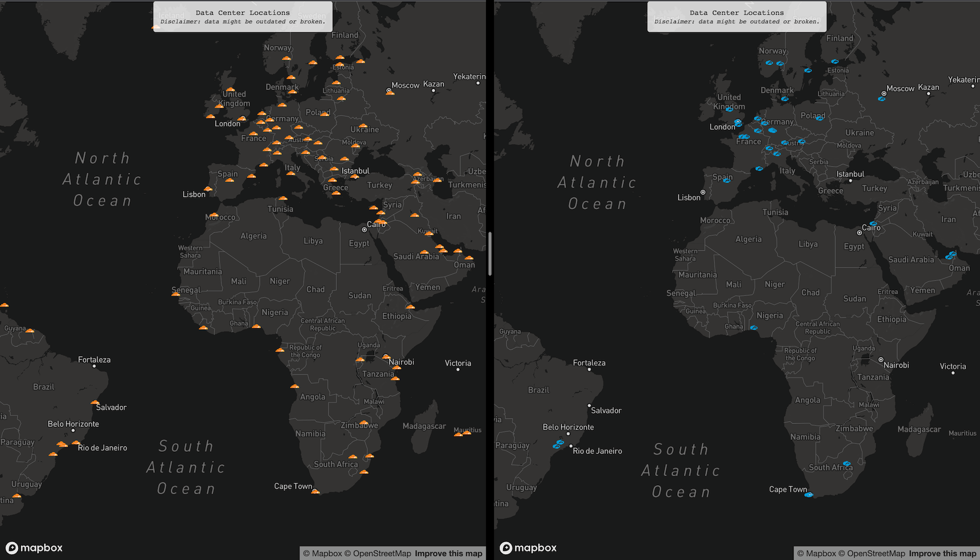Viewport: 980px width, 560px height.
Task: Select the orange cloud marker at Kuwait
Action: [429, 233]
